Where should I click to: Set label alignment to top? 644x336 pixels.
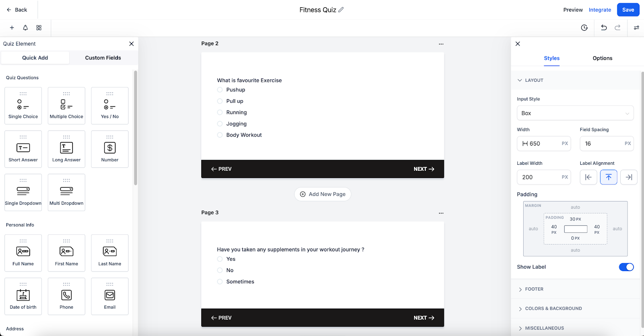[x=609, y=177]
